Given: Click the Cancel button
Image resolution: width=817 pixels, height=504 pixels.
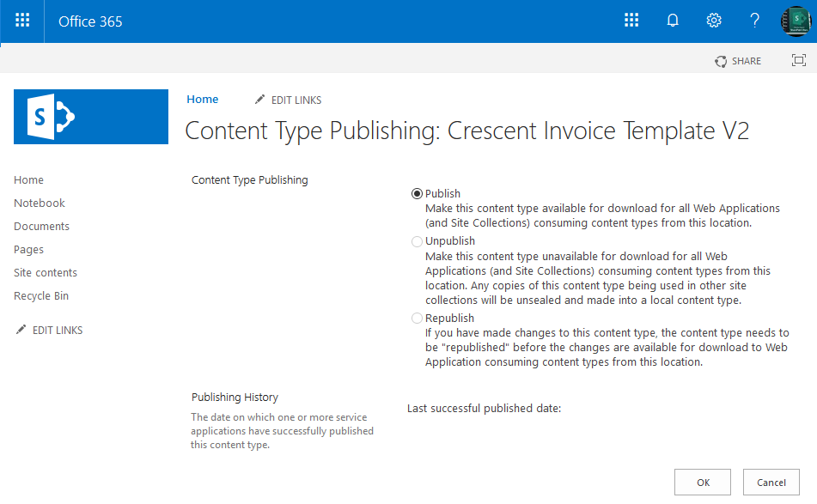Looking at the screenshot, I should (x=771, y=482).
